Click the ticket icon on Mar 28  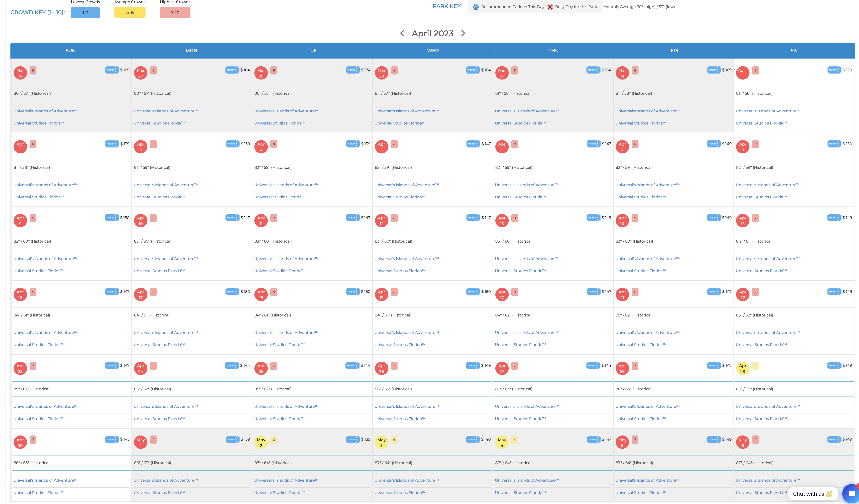[353, 70]
